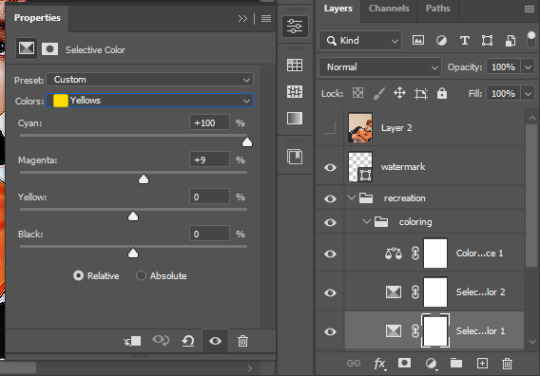Click the Selective Color adjustment icon in Properties
The height and width of the screenshot is (376, 540).
26,49
